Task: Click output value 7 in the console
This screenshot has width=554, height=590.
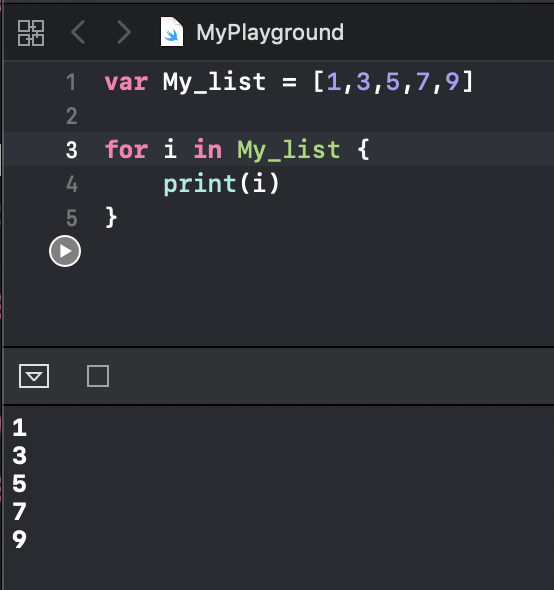Action: [x=19, y=511]
